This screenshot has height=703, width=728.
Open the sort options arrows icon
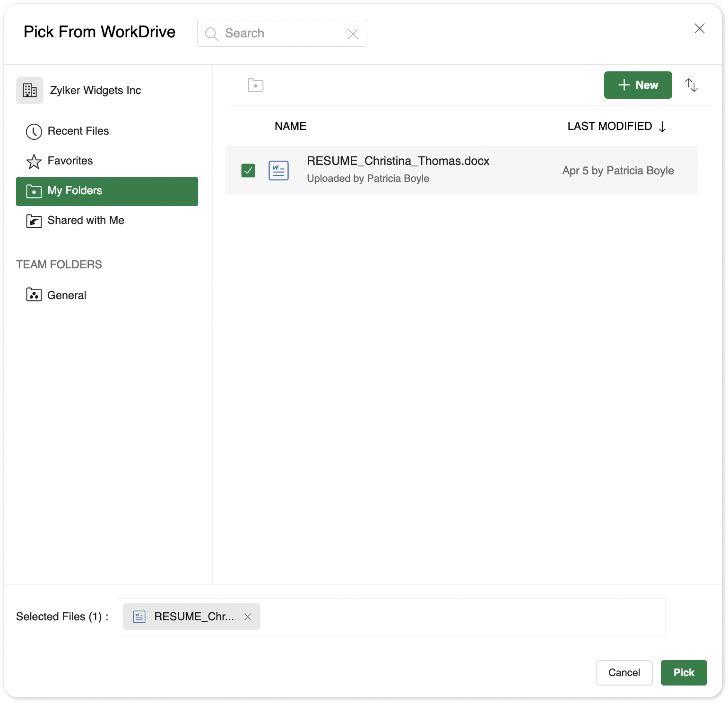tap(692, 85)
